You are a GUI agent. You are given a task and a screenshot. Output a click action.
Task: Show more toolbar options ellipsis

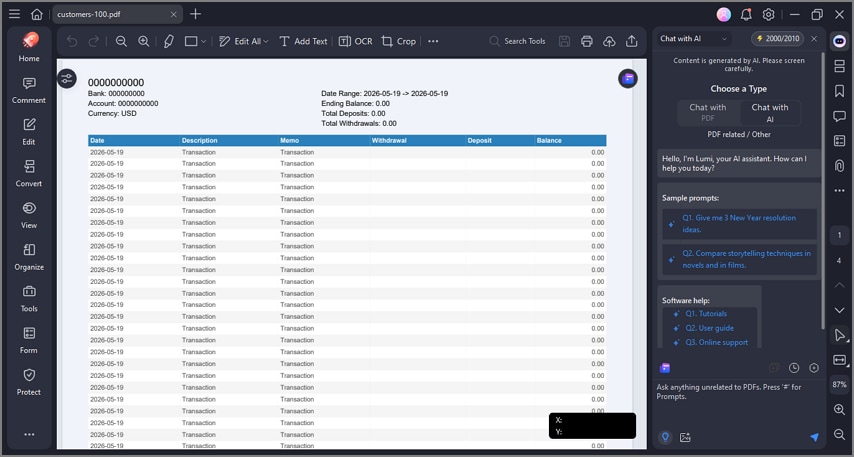433,41
